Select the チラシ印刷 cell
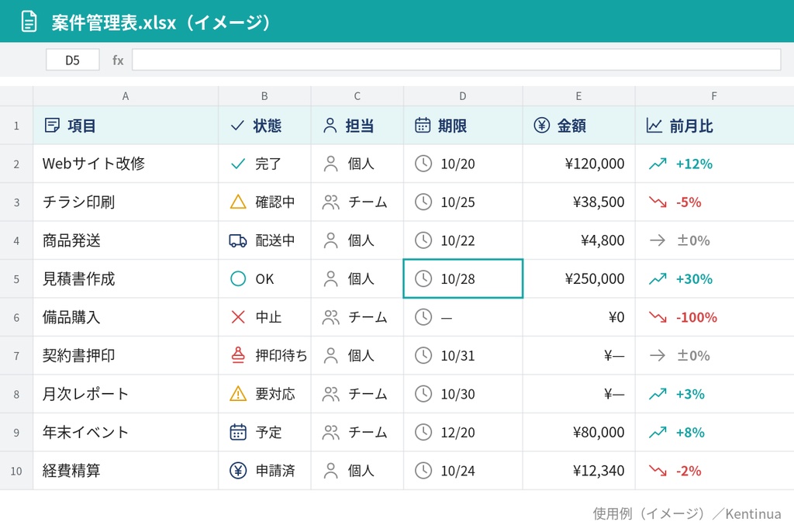The height and width of the screenshot is (532, 794). tap(126, 202)
